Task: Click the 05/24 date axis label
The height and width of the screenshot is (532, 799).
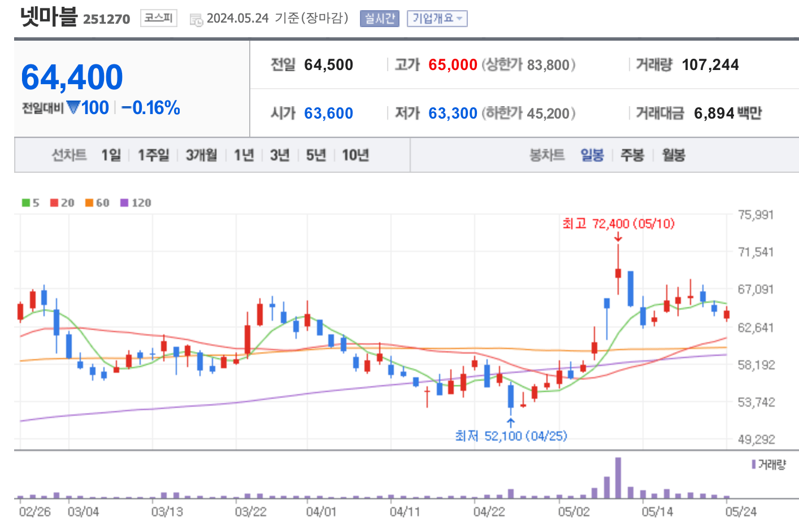Action: (x=741, y=512)
